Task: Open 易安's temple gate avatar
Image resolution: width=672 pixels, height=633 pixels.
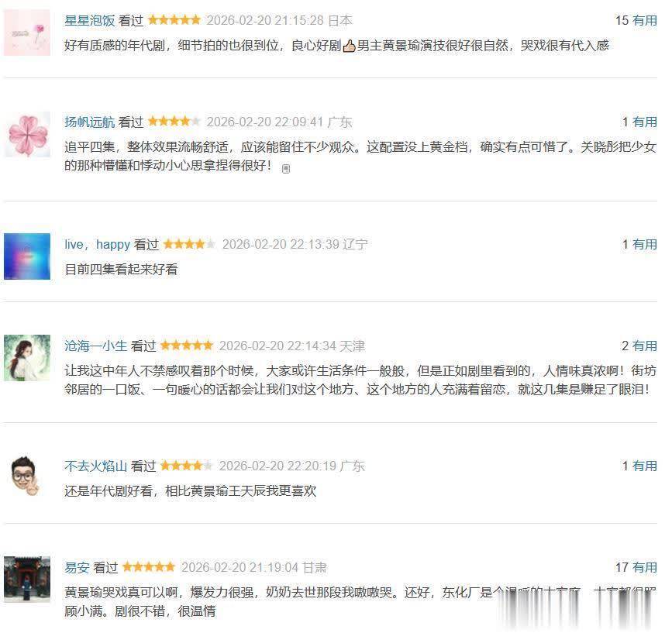Action: click(27, 580)
